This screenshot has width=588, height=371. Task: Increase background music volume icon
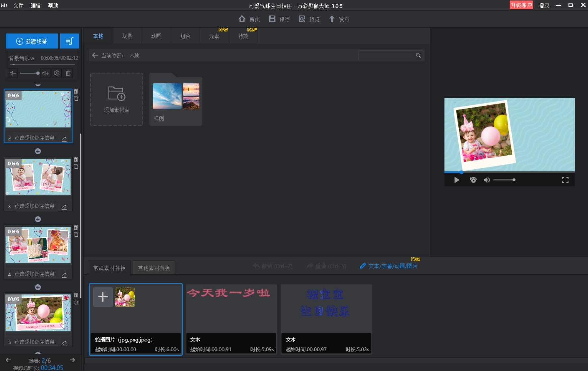tap(46, 73)
